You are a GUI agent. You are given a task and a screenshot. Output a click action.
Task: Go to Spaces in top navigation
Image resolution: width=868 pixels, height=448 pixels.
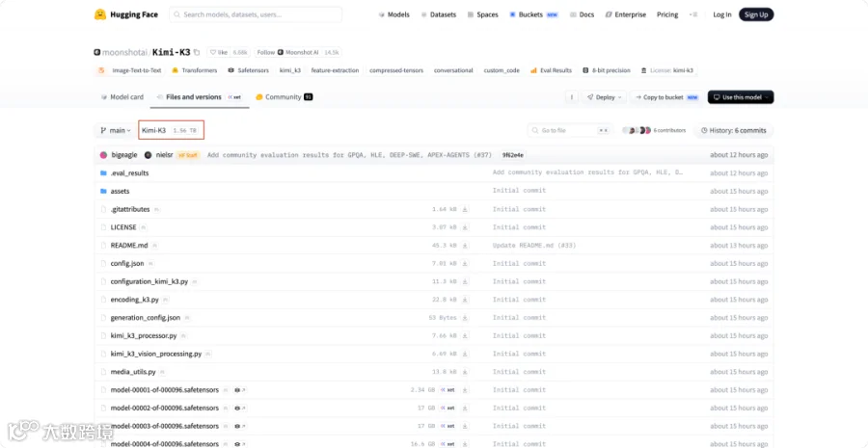click(x=483, y=15)
